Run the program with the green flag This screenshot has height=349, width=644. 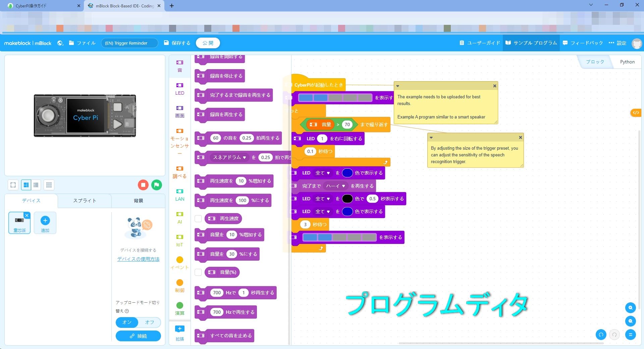click(x=156, y=185)
